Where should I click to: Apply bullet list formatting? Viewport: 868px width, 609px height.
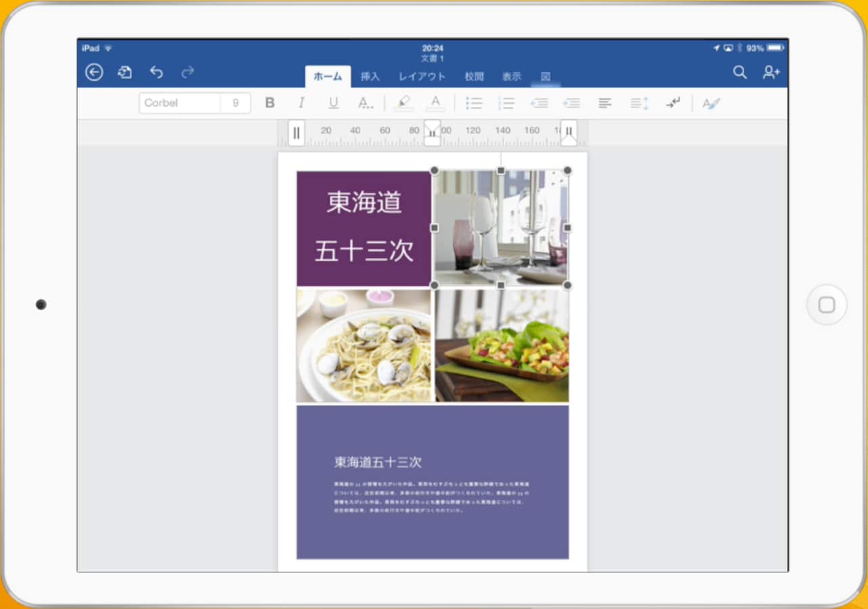[475, 102]
